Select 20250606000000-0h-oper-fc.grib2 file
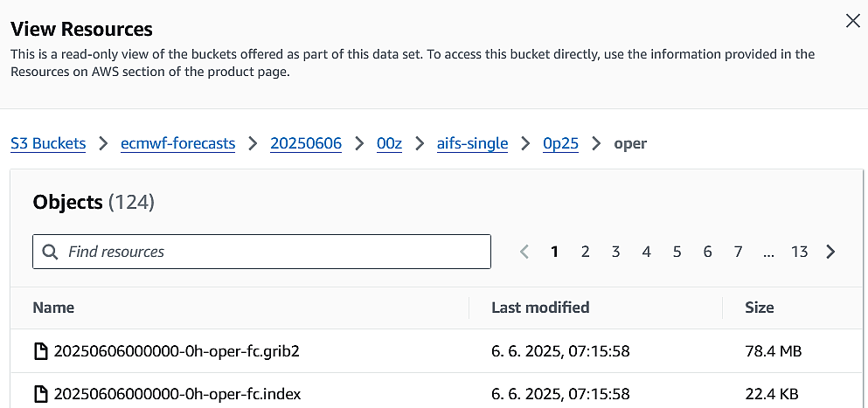 [x=177, y=351]
